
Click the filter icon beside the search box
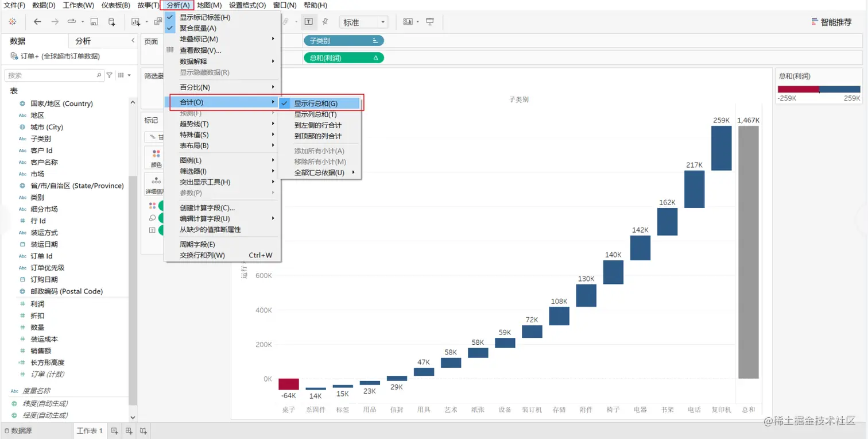click(109, 75)
